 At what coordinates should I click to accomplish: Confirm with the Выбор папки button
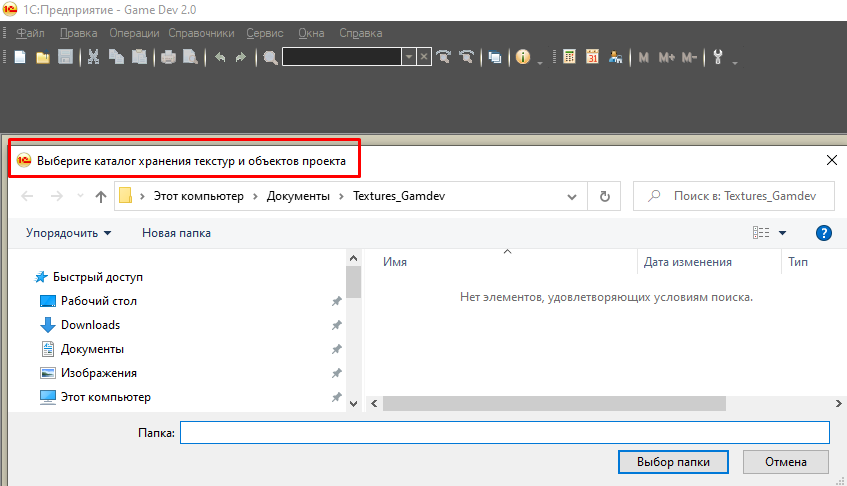pos(673,462)
